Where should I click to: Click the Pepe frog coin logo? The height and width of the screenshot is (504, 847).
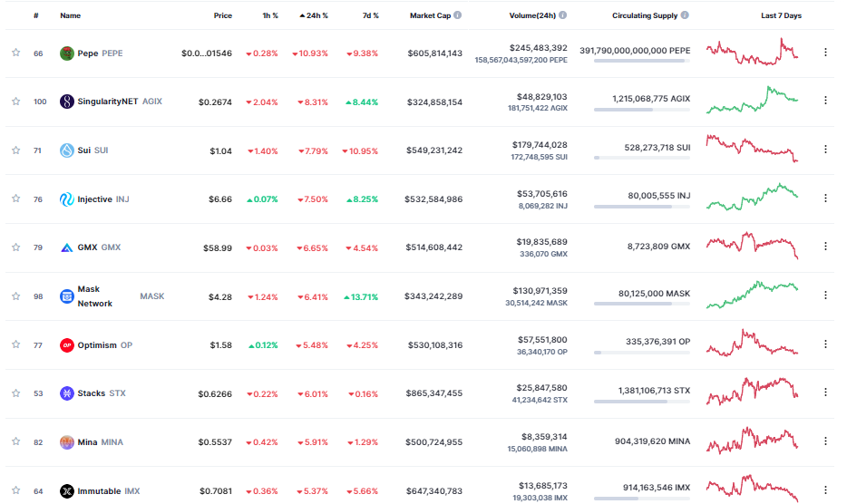click(66, 53)
